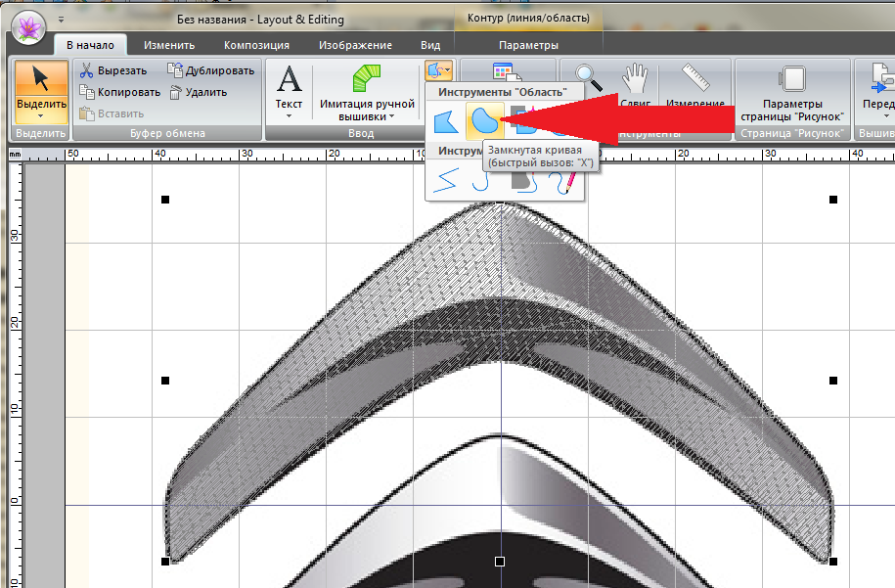Choose the closed polygon region tool
Screen dimensions: 895x588
click(446, 120)
